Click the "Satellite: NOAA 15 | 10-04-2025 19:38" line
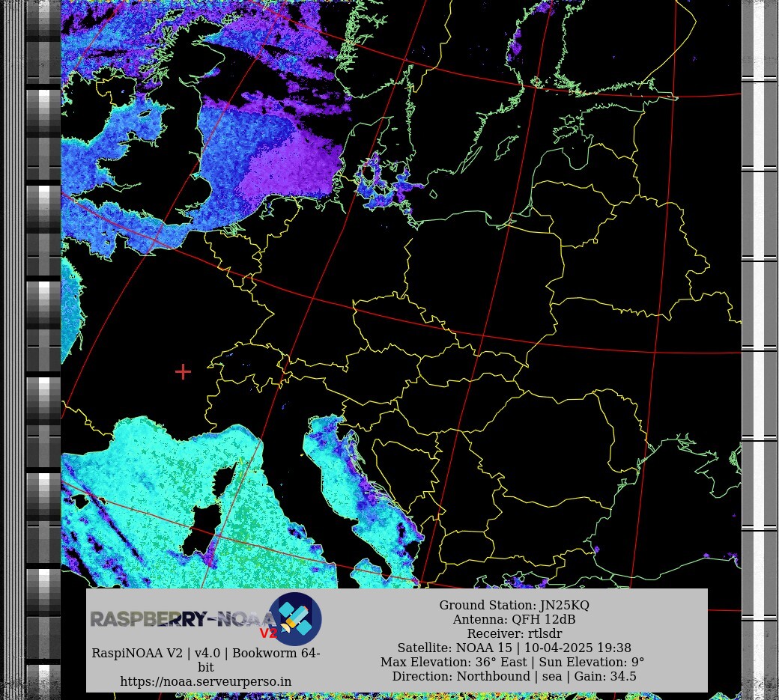Viewport: 779px width, 700px height. click(x=514, y=648)
